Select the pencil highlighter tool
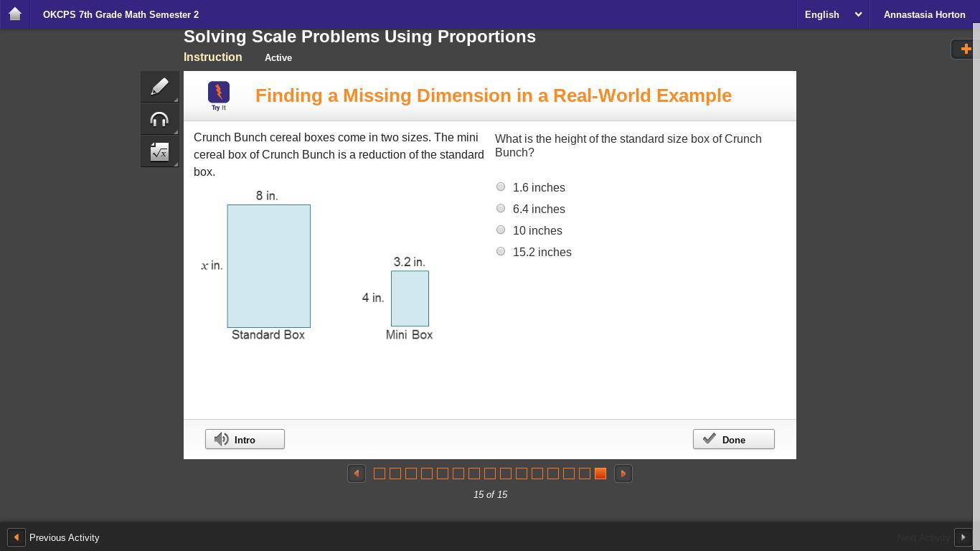The image size is (980, 551). tap(159, 87)
